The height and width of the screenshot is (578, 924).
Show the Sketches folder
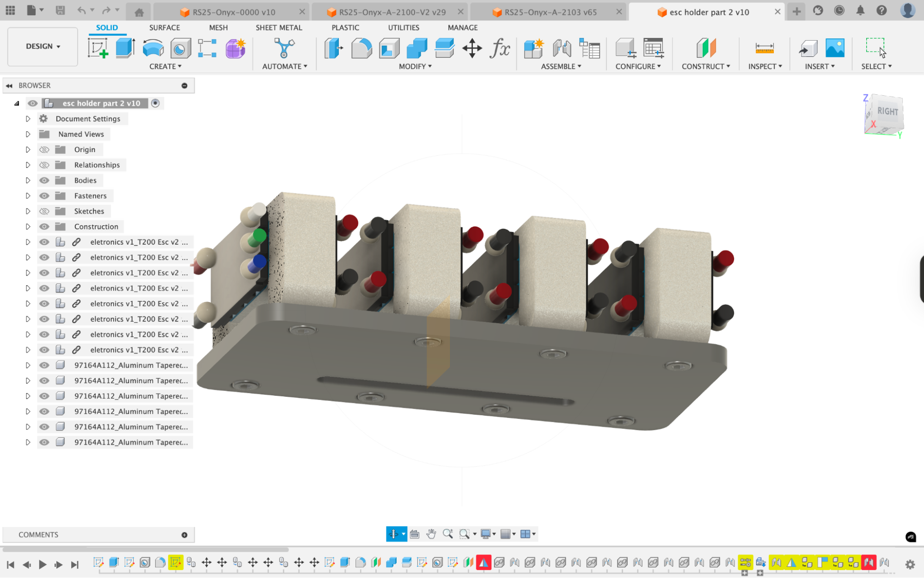coord(44,211)
